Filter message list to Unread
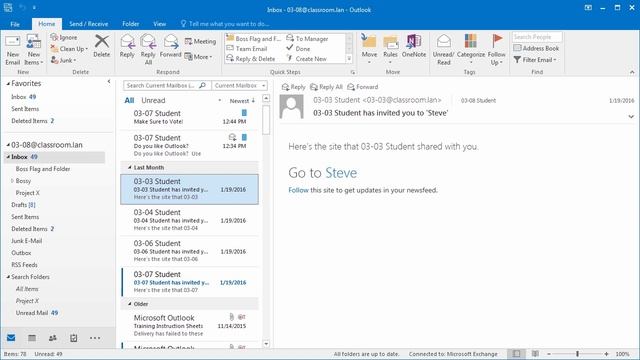Screen dimensions: 640x360 pos(153,100)
